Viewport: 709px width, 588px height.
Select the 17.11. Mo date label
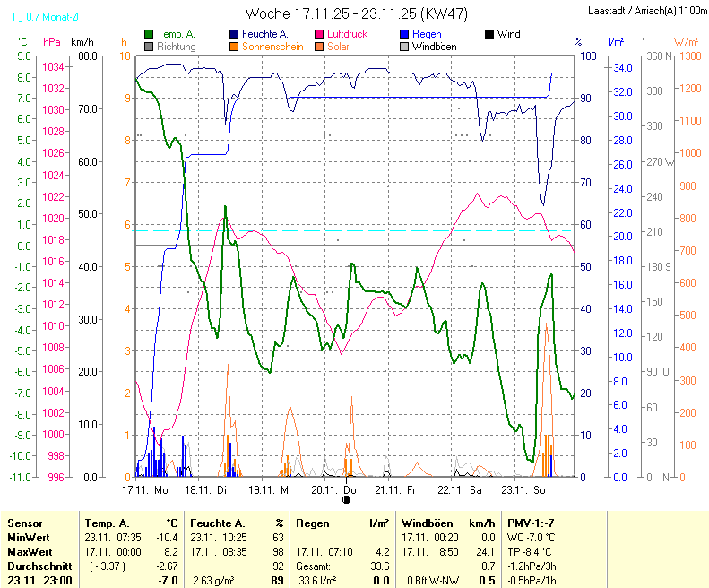click(x=145, y=490)
